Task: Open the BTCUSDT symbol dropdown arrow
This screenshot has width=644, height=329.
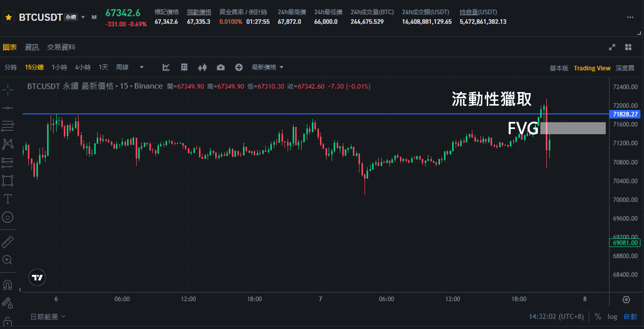Action: click(83, 17)
